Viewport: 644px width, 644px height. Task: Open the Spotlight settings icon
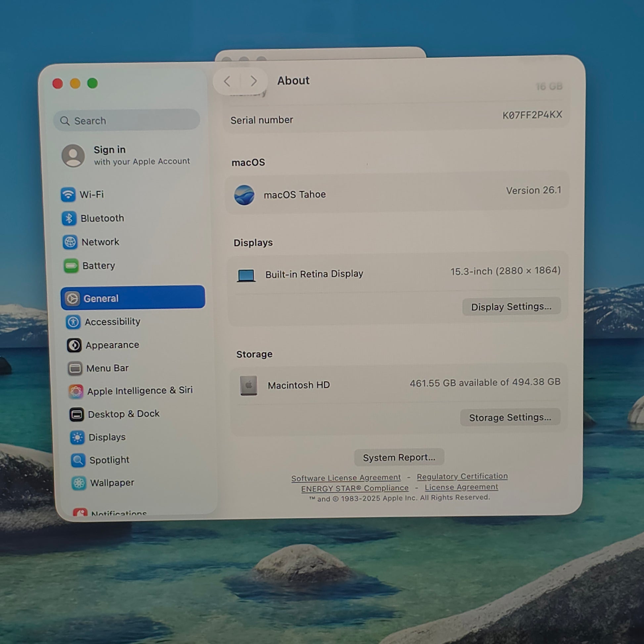coord(78,460)
